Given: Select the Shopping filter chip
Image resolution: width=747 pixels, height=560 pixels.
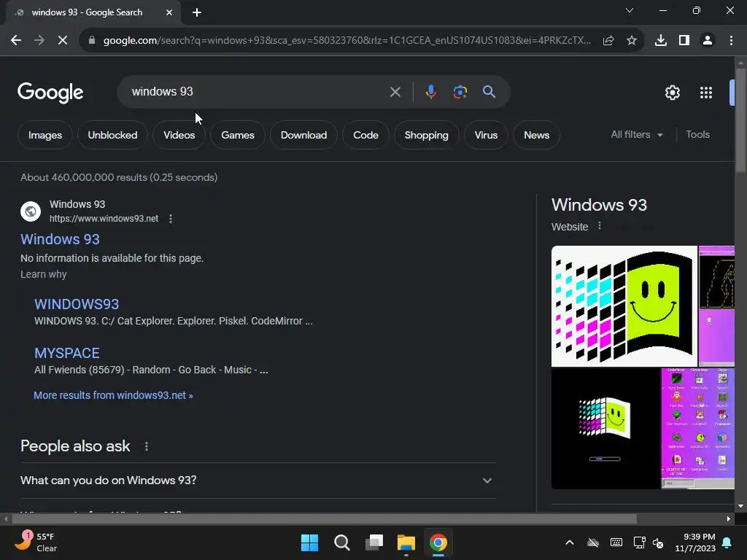Looking at the screenshot, I should 426,135.
